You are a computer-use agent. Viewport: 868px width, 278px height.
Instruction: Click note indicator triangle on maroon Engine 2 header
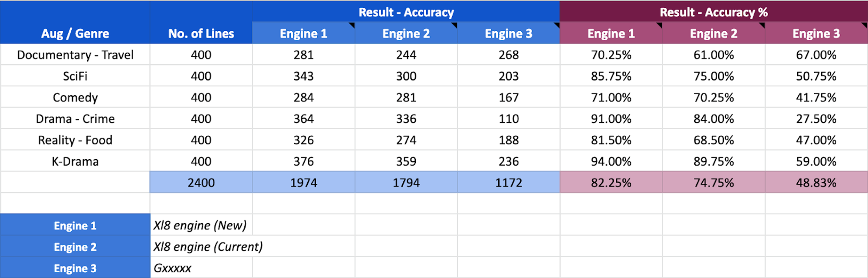pos(762,25)
